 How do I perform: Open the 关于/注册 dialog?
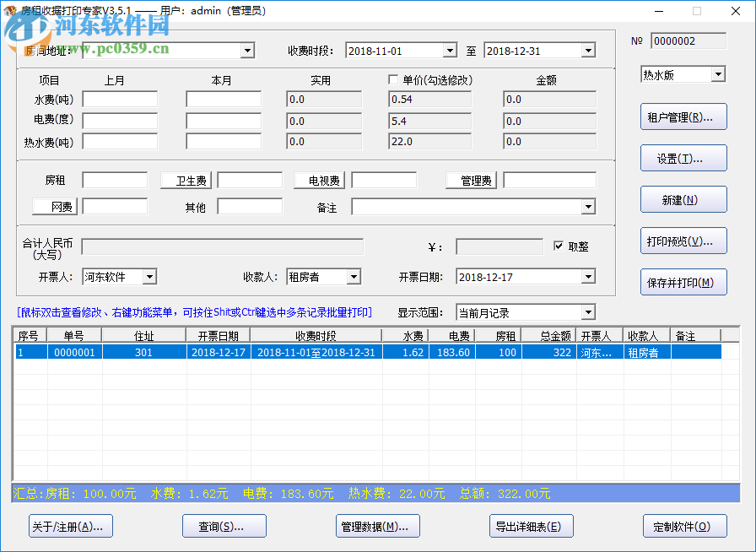coord(70,525)
